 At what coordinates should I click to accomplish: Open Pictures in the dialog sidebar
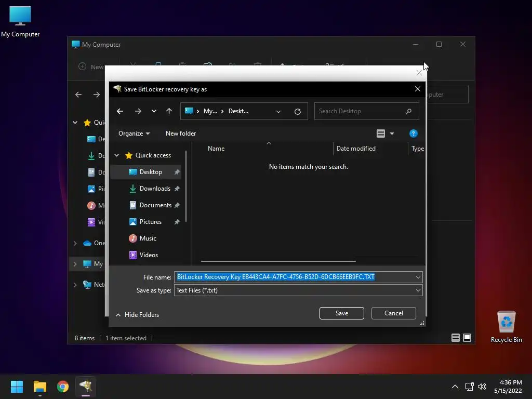(150, 222)
